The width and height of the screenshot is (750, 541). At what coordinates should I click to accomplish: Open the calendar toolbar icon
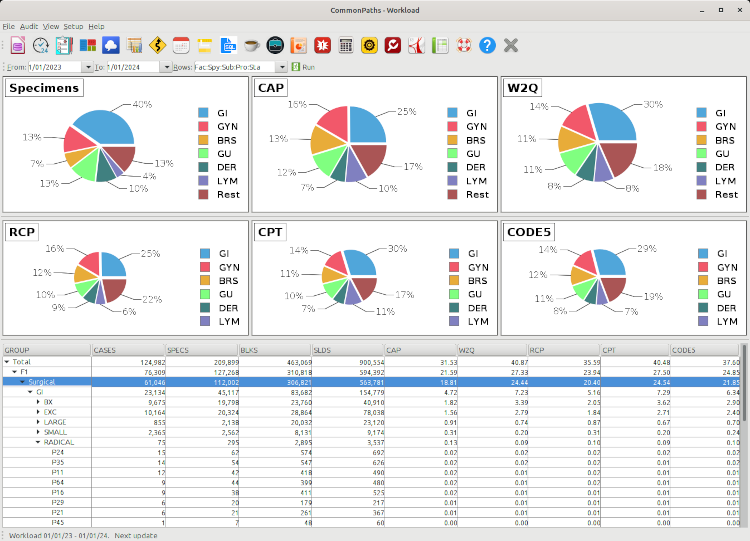pos(181,45)
